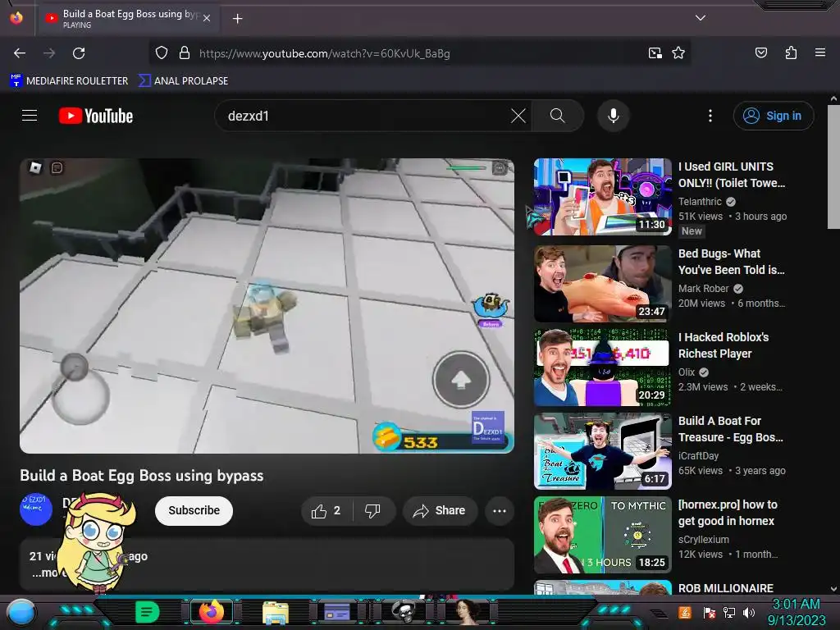Open green notes app on taskbar

pyautogui.click(x=148, y=612)
